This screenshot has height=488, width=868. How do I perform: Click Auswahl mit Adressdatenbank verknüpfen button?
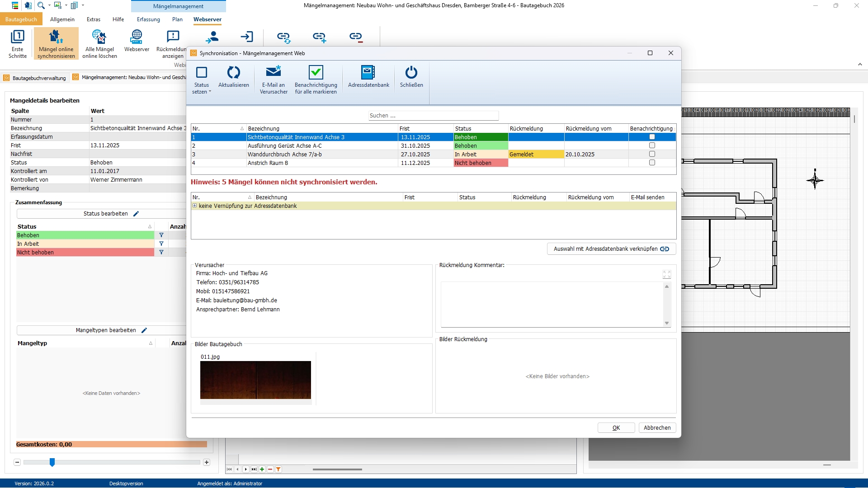[611, 249]
